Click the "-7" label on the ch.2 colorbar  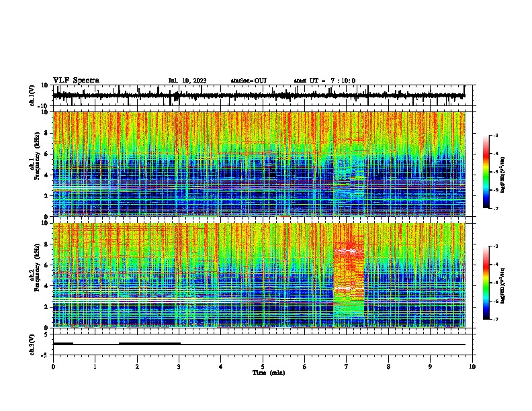(495, 319)
